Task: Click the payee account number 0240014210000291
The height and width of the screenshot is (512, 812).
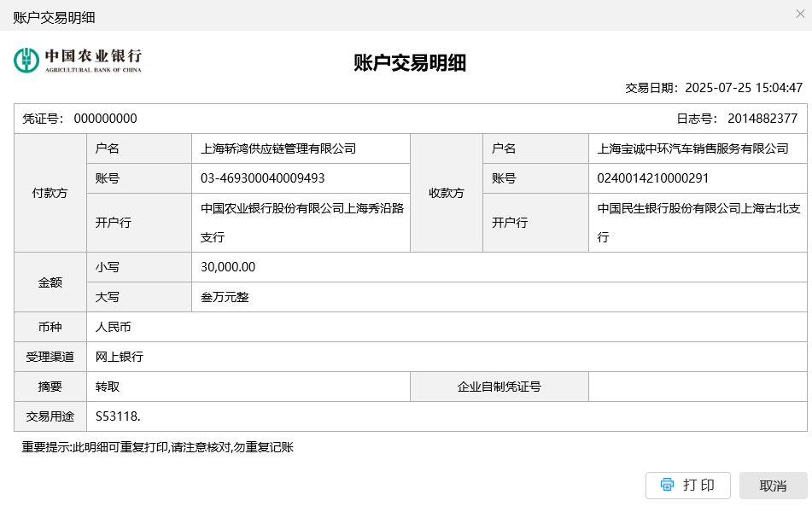Action: point(653,178)
